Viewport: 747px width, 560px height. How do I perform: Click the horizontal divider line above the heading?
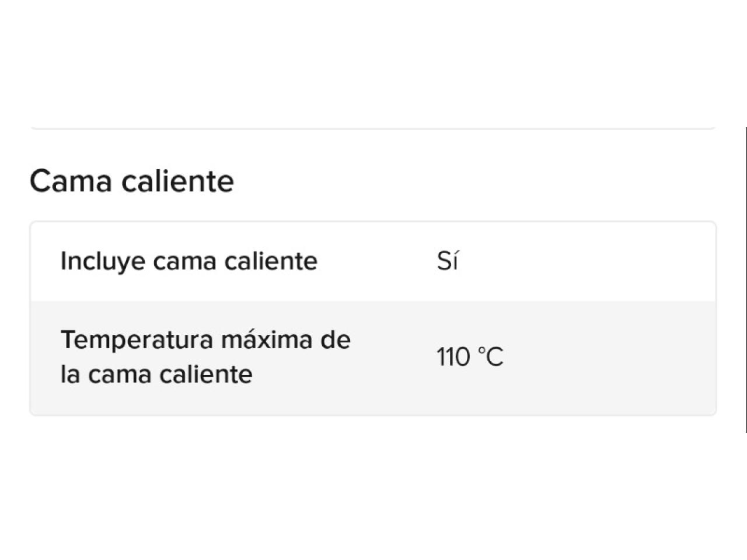(372, 128)
